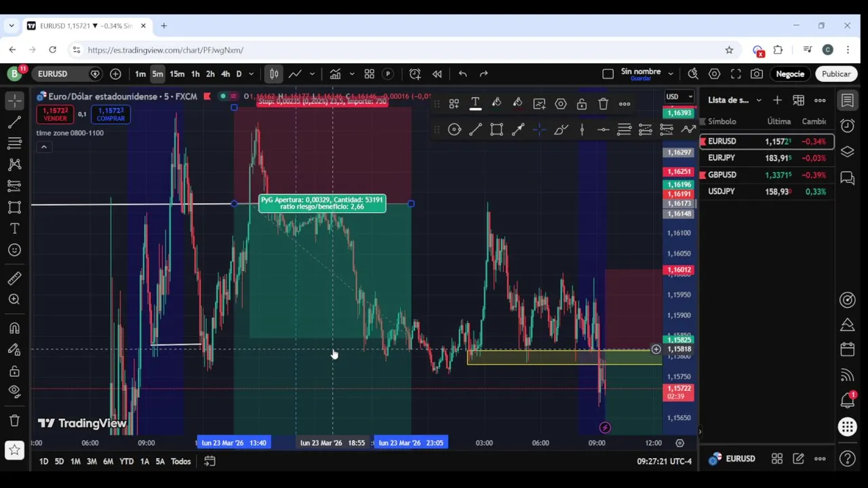This screenshot has width=868, height=488.
Task: Click the Publicar button
Action: point(835,74)
